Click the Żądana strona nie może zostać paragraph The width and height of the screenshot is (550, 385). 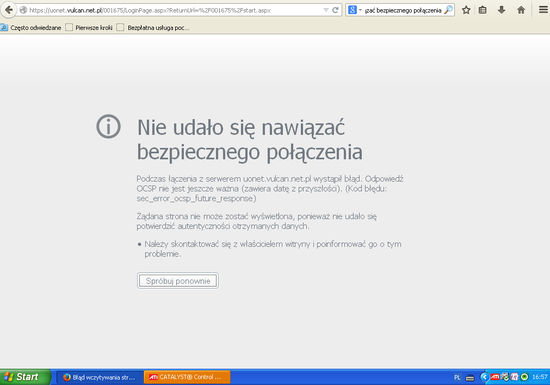256,221
